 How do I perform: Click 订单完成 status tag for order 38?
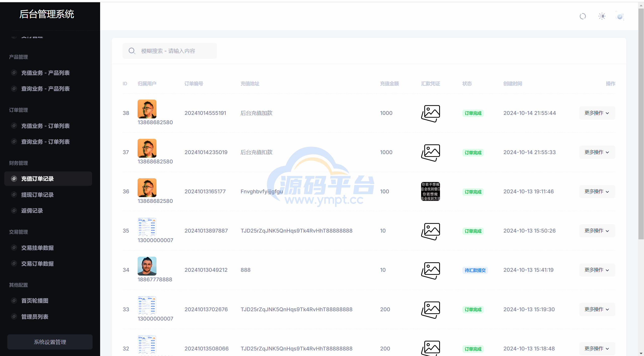pyautogui.click(x=473, y=113)
